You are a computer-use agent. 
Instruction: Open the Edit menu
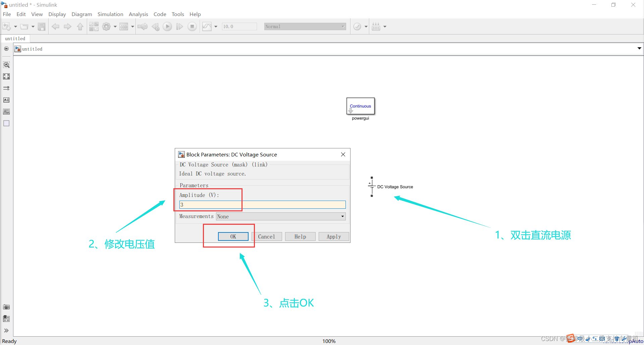coord(21,14)
